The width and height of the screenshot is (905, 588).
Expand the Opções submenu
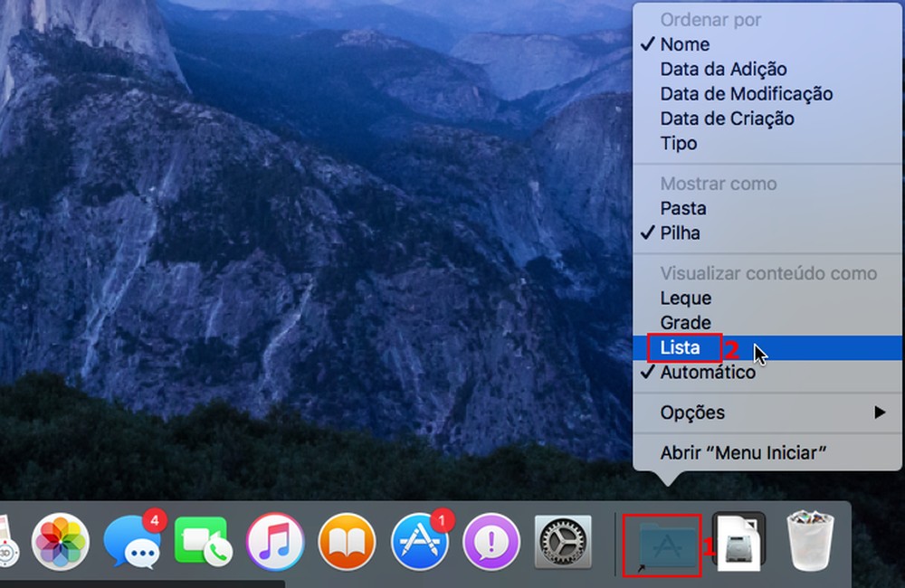pos(693,413)
